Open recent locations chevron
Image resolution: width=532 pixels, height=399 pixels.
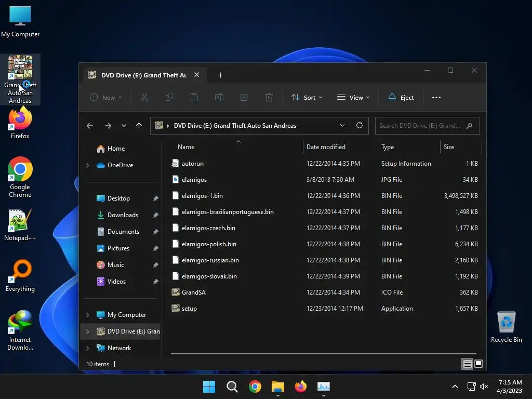coord(124,126)
